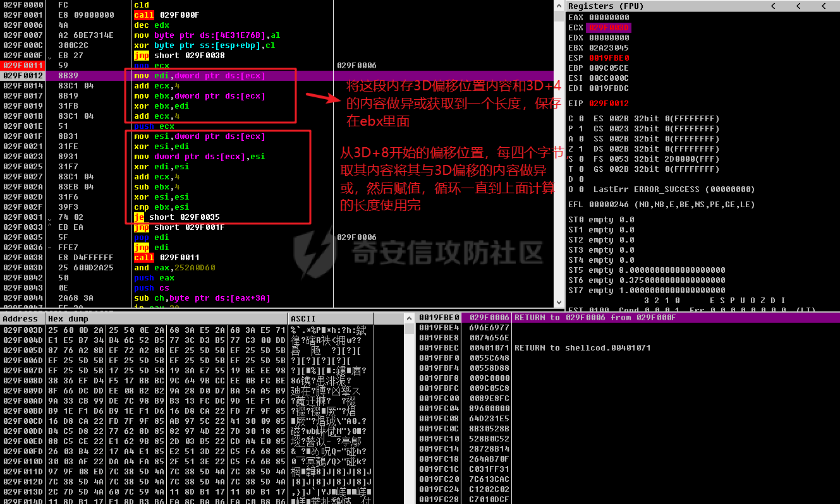Toggle the C carry flag bit
Screen dimensions: 840x504
pyautogui.click(x=581, y=119)
